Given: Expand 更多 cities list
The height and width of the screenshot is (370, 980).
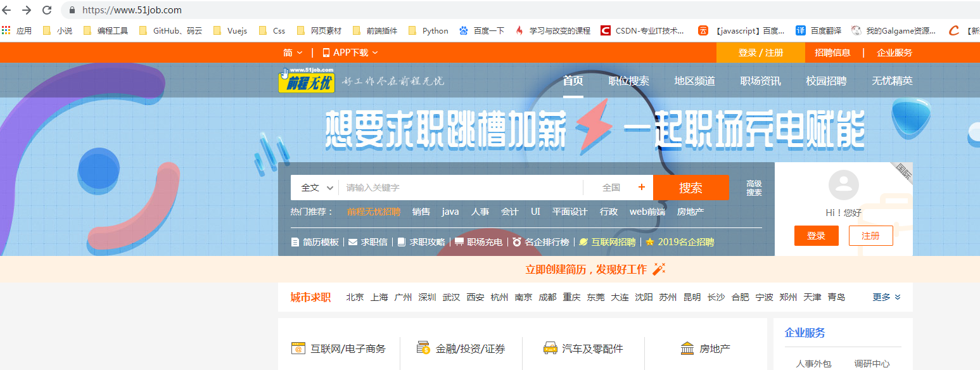Looking at the screenshot, I should [x=886, y=297].
